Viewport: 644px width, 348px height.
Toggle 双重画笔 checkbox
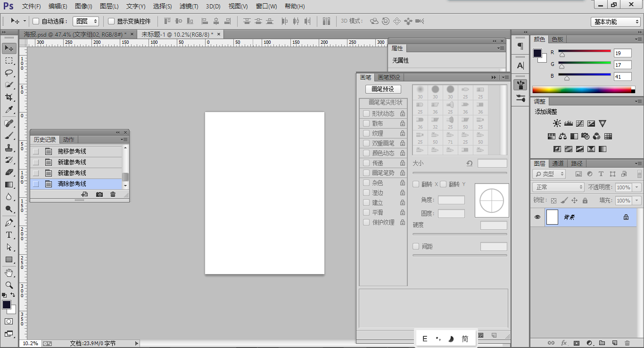(366, 143)
